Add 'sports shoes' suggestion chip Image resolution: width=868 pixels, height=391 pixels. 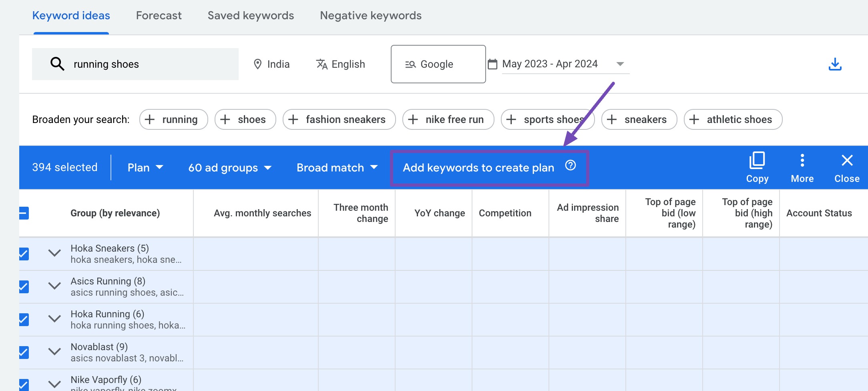[x=548, y=119]
